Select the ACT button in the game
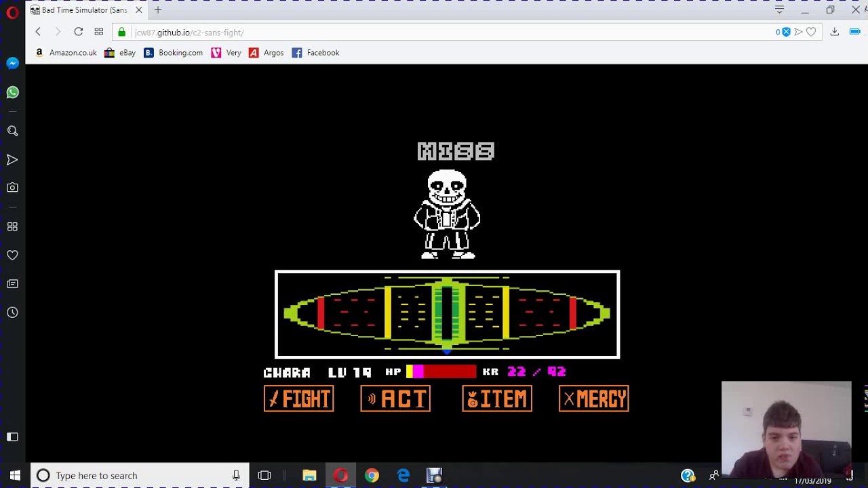Viewport: 868px width, 488px height. click(395, 399)
